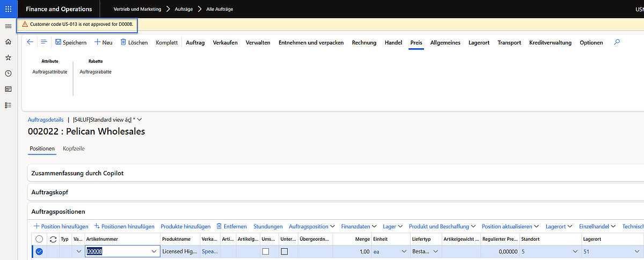Go to Home in the sidebar
The height and width of the screenshot is (260, 644).
coord(8,42)
